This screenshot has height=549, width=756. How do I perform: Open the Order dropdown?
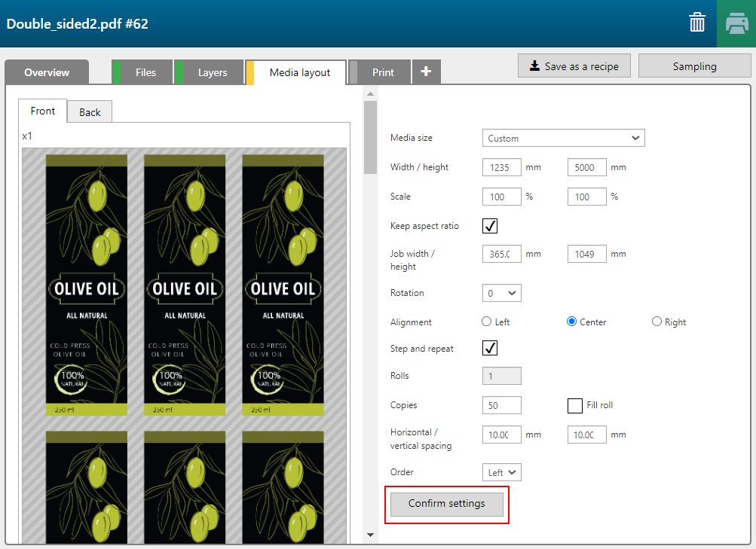(501, 472)
